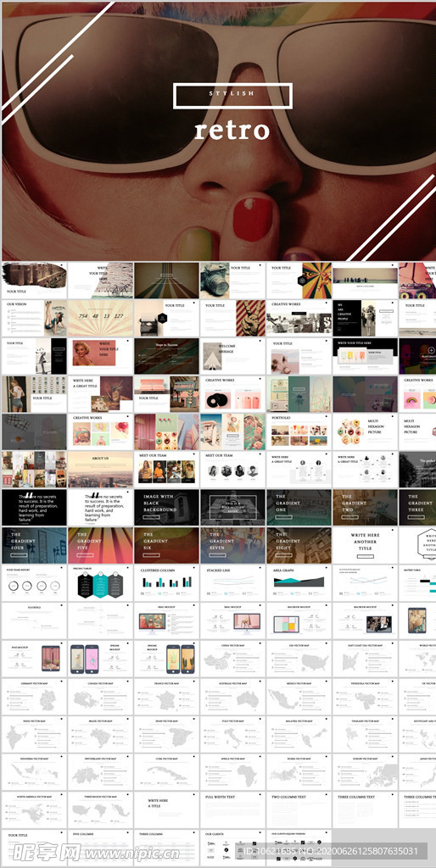Open THE GRADIENT FIVE sunburst slide
Image resolution: width=436 pixels, height=868 pixels.
coord(100,545)
